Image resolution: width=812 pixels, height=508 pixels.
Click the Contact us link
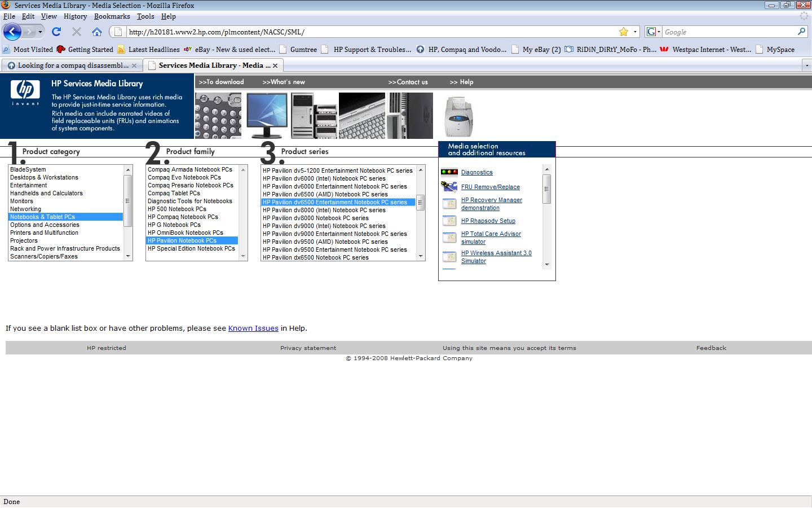[408, 82]
